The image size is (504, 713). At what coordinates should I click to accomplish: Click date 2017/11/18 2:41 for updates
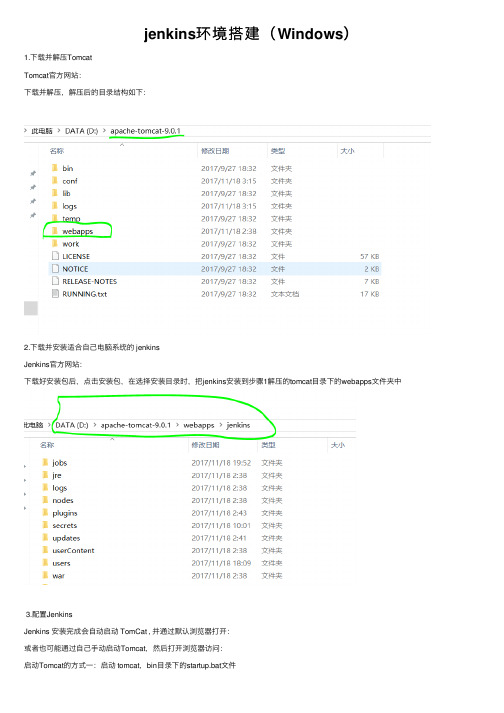click(x=219, y=538)
